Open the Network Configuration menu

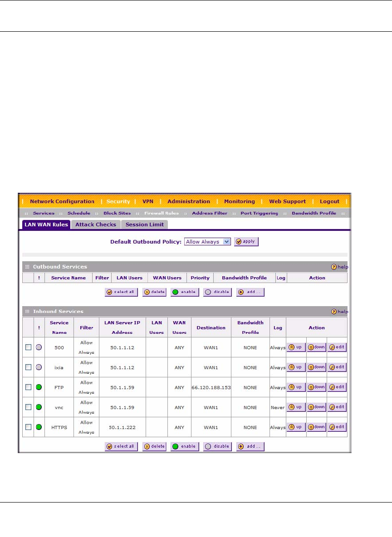coord(62,201)
